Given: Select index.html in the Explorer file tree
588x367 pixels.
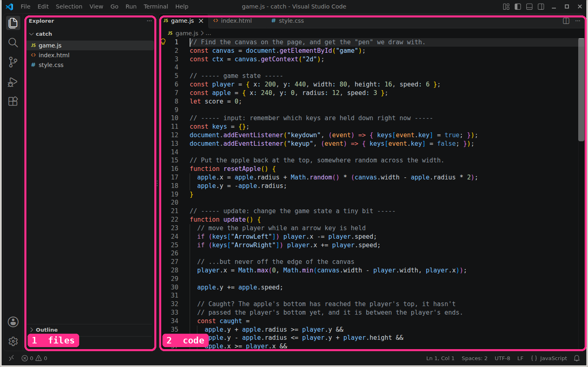Looking at the screenshot, I should (89, 55).
